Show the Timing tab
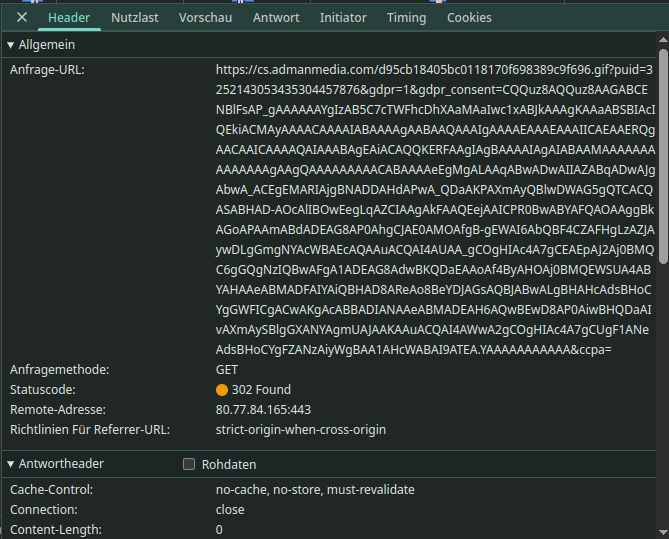 (x=406, y=18)
